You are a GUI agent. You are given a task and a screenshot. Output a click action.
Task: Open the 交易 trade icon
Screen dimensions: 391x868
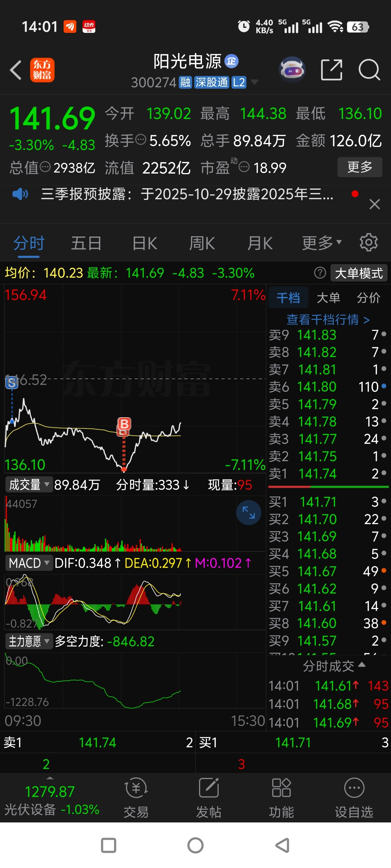(x=136, y=798)
